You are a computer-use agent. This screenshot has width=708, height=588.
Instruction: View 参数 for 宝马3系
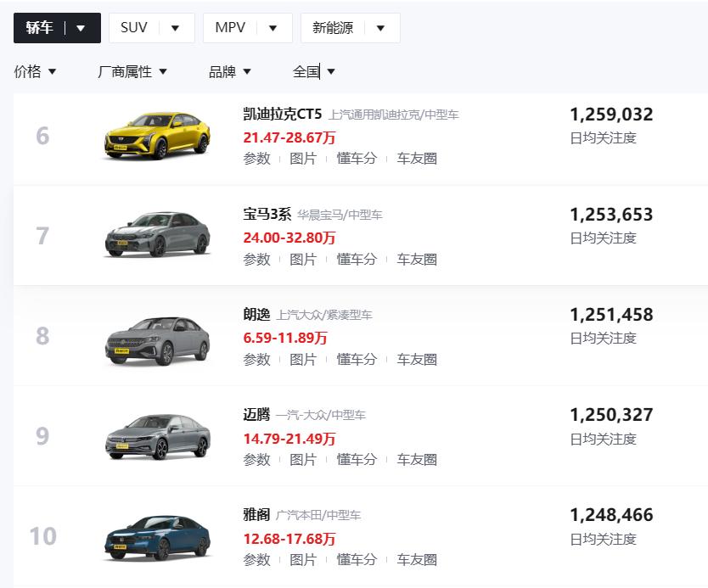click(x=256, y=260)
